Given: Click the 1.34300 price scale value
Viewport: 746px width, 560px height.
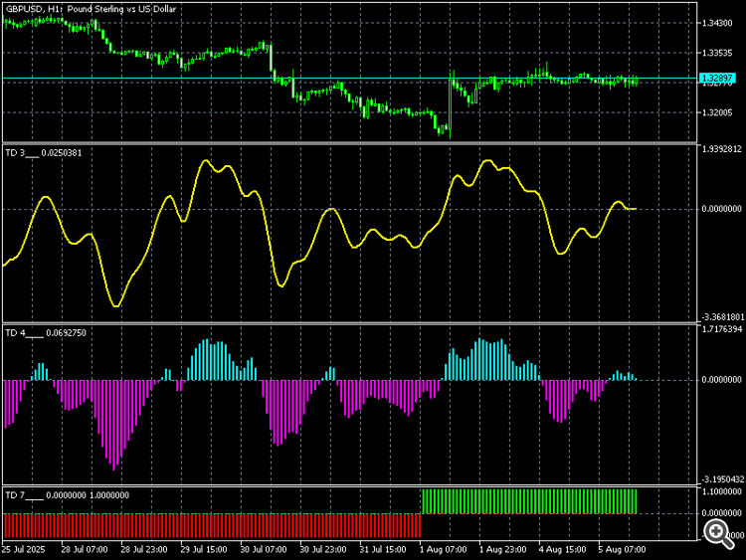Looking at the screenshot, I should click(x=717, y=23).
